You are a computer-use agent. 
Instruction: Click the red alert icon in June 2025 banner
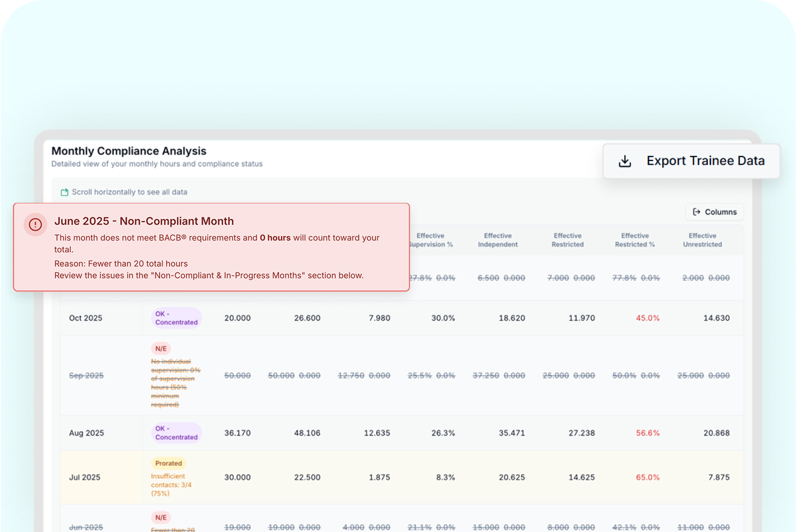[36, 225]
